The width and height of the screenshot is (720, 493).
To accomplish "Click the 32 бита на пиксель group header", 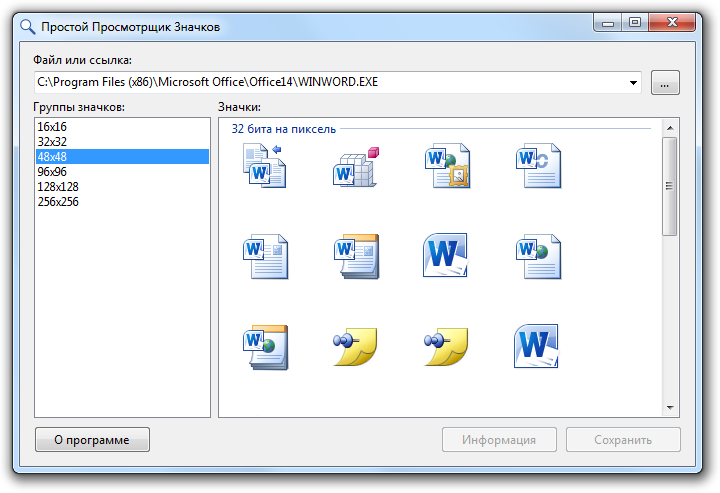I will tap(284, 129).
